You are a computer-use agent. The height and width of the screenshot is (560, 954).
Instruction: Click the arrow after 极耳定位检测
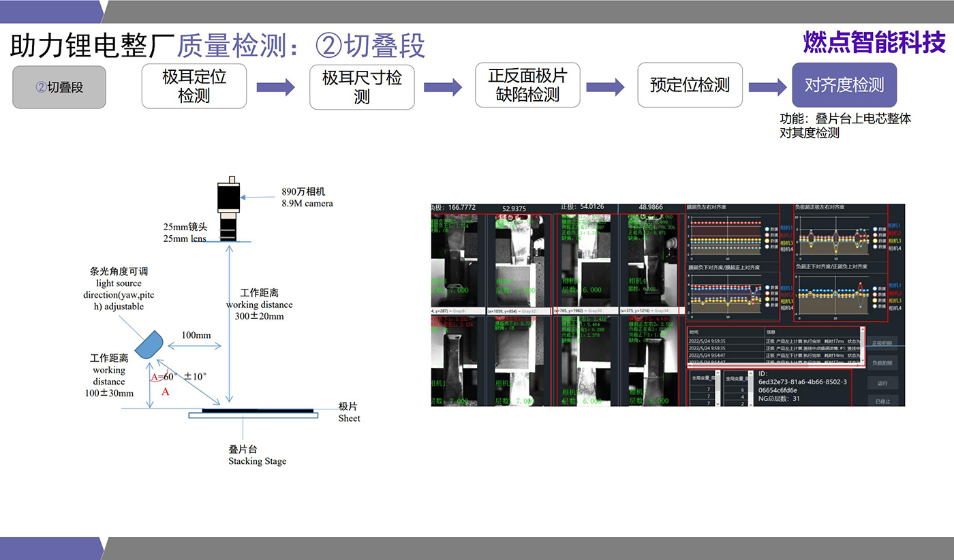(275, 87)
